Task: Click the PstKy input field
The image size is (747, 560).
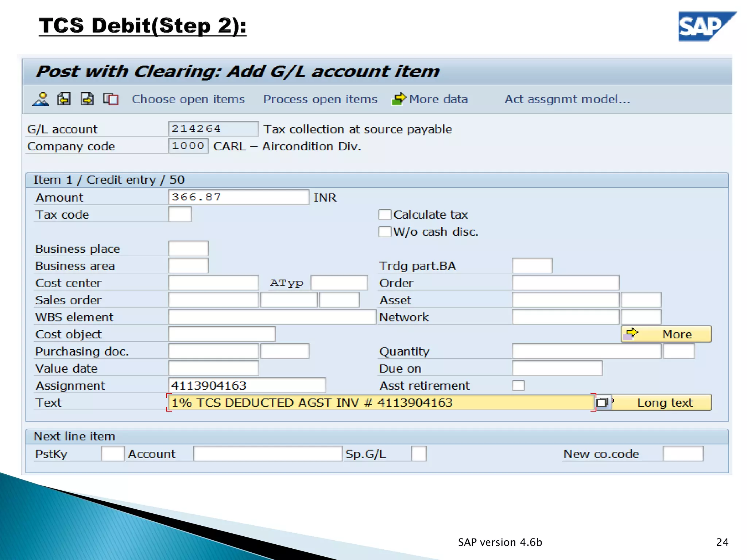Action: pyautogui.click(x=113, y=454)
